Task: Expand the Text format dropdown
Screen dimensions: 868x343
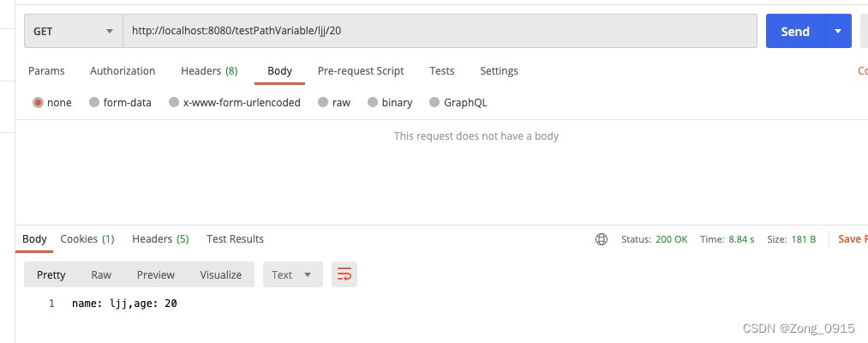Action: 292,274
